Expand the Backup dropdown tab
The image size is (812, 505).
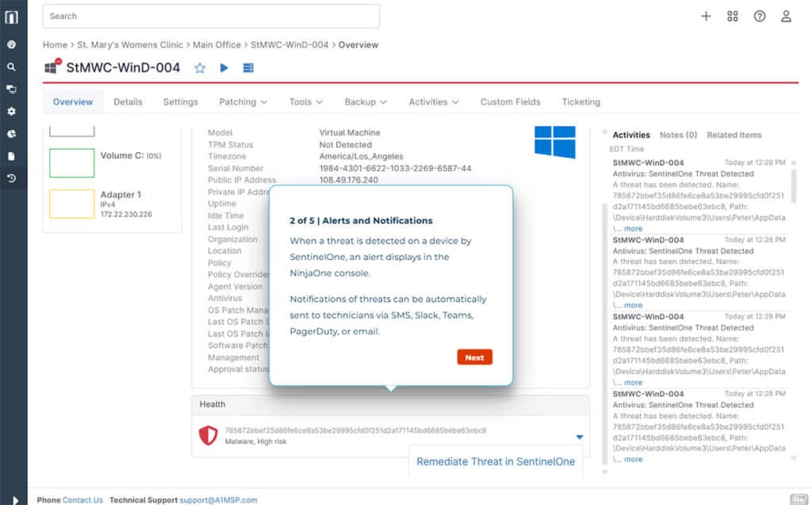click(365, 101)
